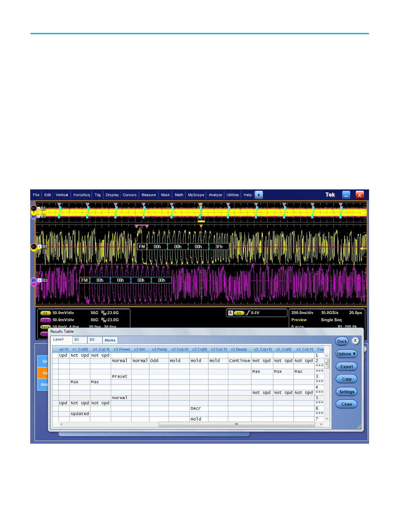Click the c1_Co[0] column header
This screenshot has height=532, width=411.
click(80, 350)
